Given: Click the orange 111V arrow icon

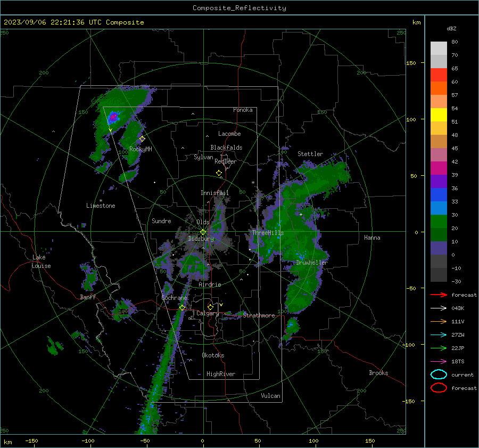Looking at the screenshot, I should tap(439, 321).
